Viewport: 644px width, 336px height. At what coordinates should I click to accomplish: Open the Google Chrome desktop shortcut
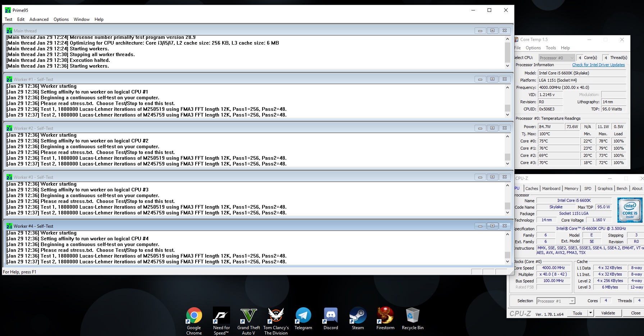click(194, 321)
